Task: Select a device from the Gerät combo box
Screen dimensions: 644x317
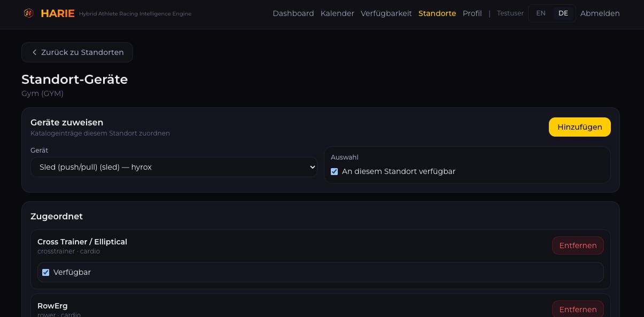Action: point(174,167)
